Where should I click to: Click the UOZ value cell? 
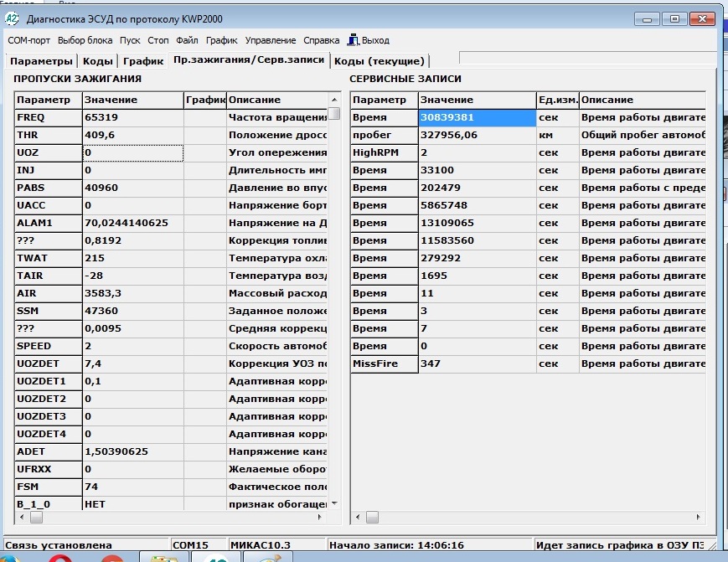132,152
